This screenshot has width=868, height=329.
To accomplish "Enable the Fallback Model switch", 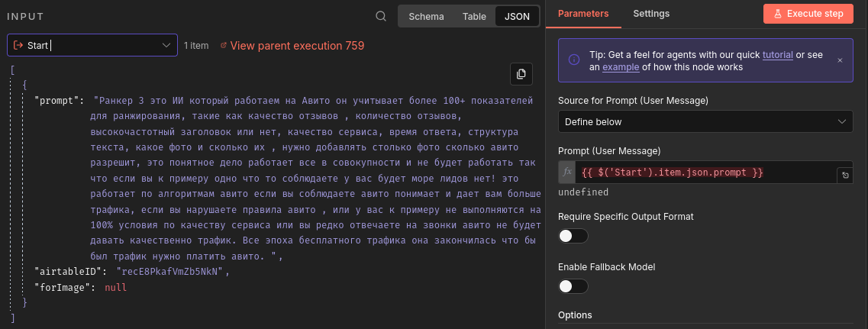I will point(573,286).
